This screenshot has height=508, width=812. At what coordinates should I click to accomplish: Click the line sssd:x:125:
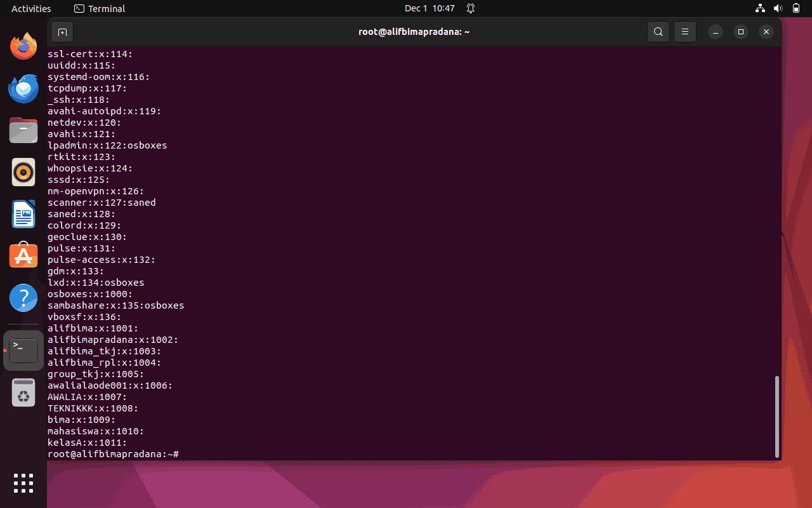pyautogui.click(x=79, y=180)
